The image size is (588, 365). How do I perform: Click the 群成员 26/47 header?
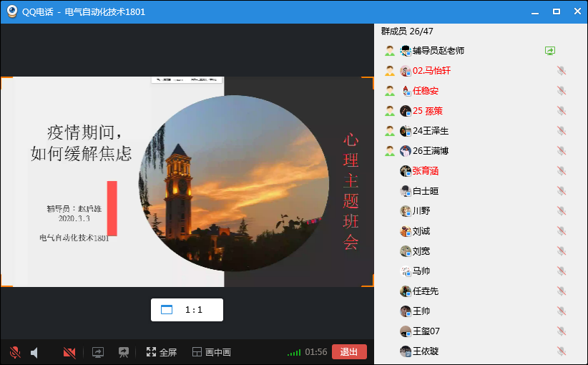coord(407,31)
